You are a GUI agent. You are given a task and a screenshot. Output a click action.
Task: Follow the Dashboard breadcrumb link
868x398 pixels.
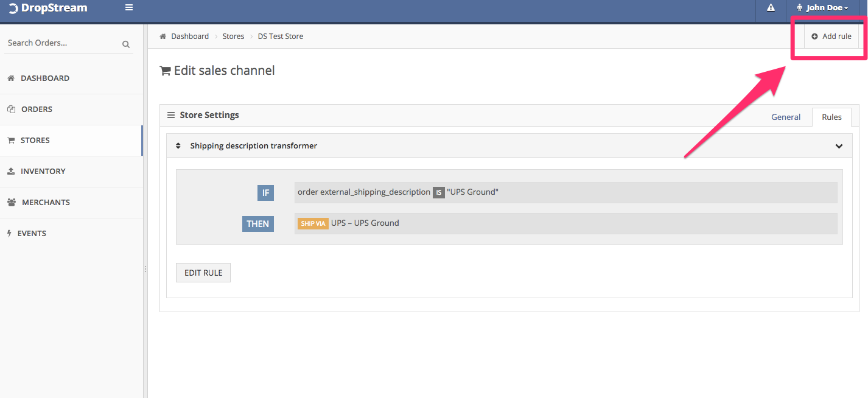(x=190, y=37)
